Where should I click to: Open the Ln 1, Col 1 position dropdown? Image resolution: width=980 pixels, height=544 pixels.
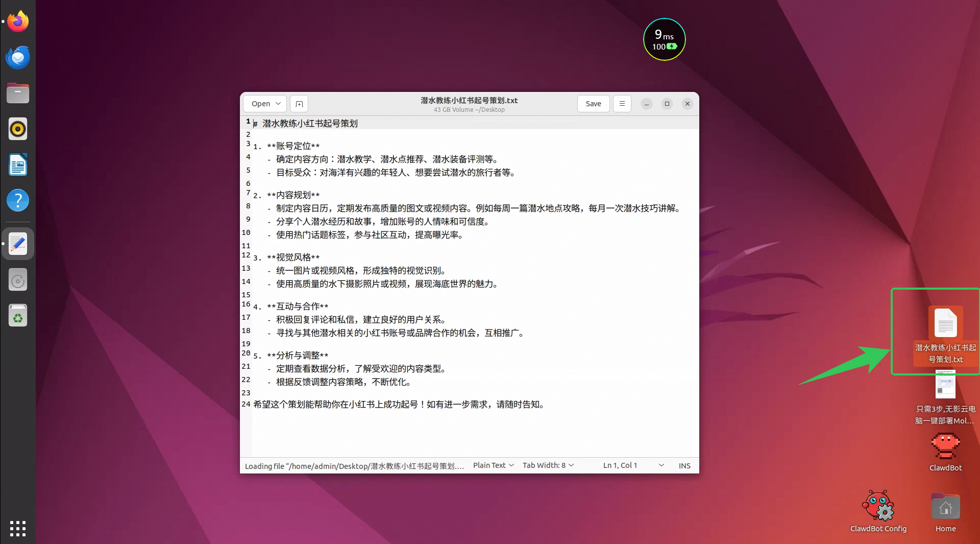(633, 465)
